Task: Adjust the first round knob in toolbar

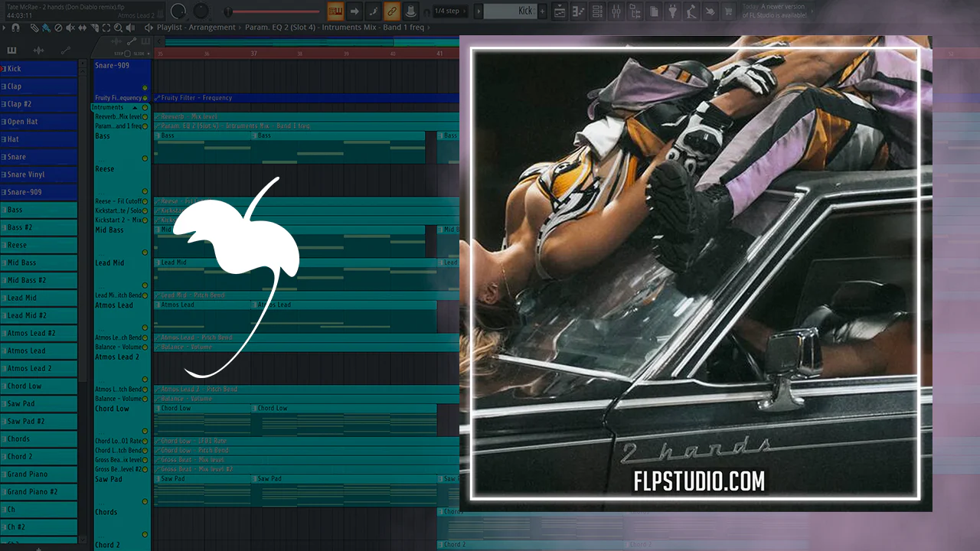Action: (x=178, y=11)
